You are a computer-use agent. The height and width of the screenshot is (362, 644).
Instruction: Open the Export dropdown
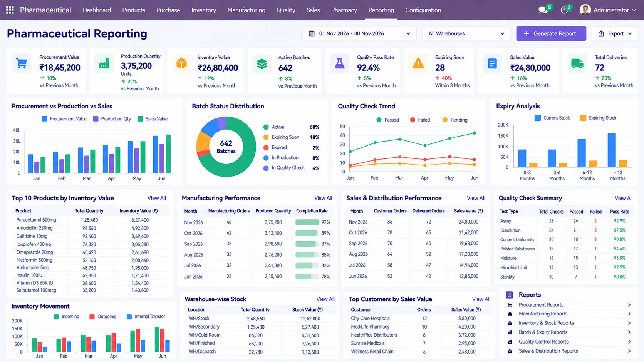coord(615,33)
